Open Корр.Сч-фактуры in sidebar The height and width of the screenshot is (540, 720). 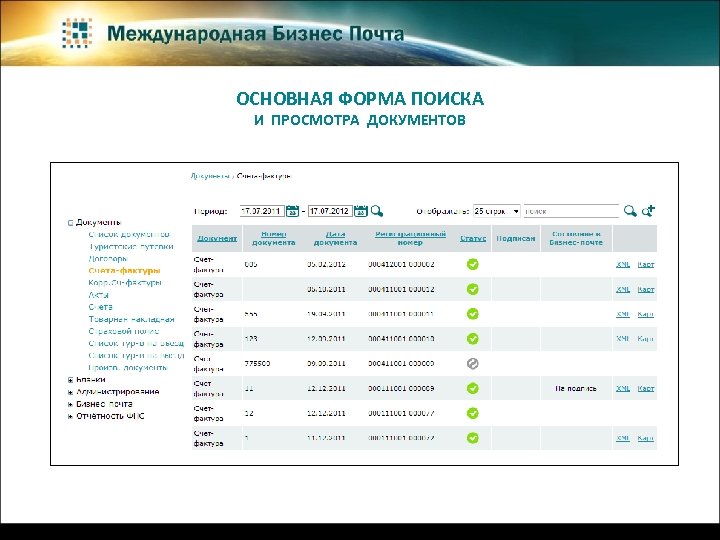[124, 283]
